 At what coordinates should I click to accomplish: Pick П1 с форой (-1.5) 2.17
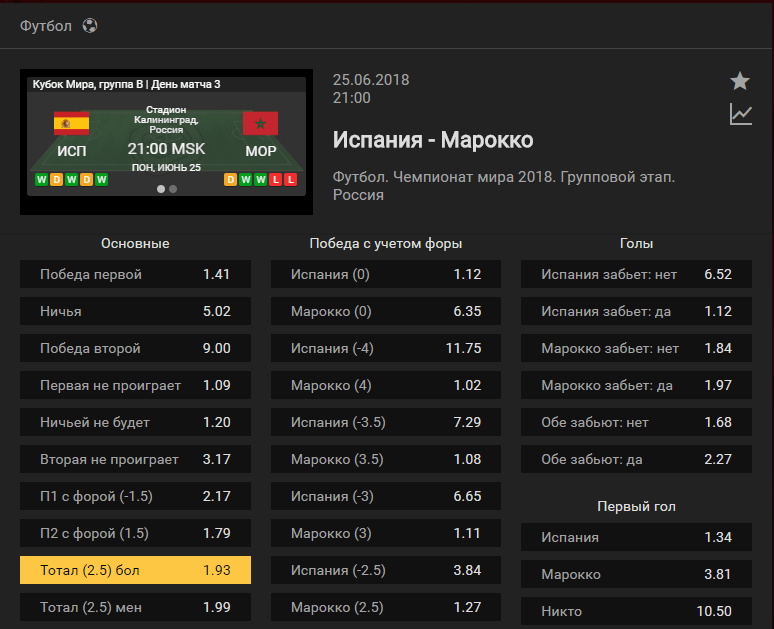(135, 496)
